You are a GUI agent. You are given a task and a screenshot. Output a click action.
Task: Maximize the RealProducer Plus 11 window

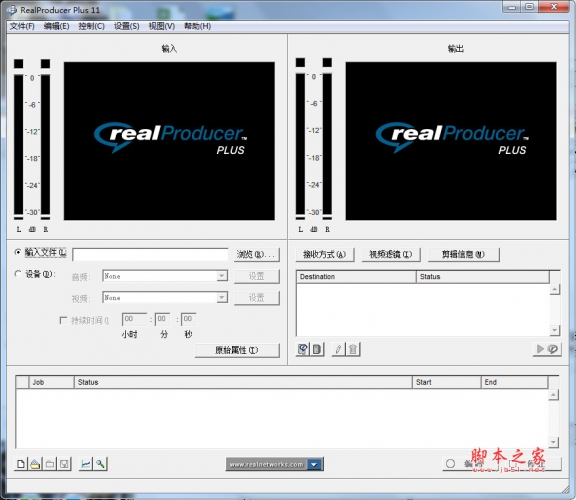(x=530, y=7)
